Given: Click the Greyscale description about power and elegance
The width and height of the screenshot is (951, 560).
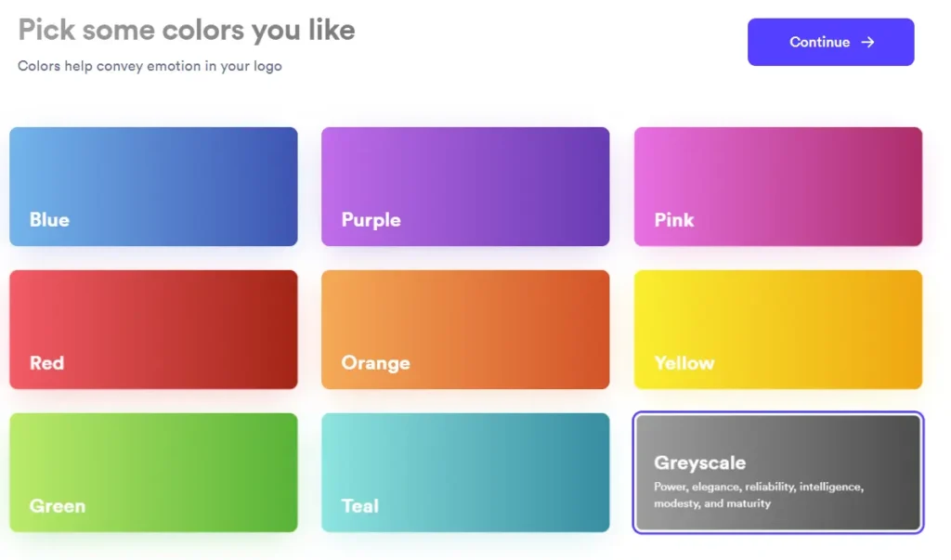Looking at the screenshot, I should point(758,495).
